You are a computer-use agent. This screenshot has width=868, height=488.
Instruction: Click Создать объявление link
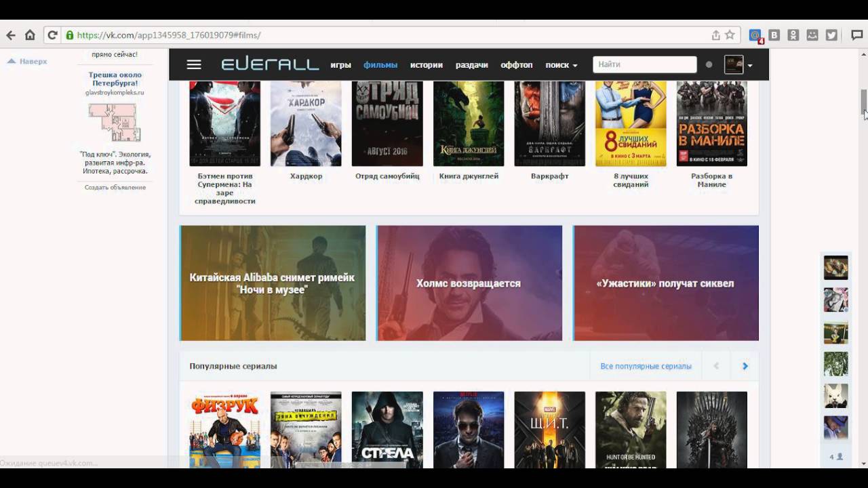click(115, 187)
